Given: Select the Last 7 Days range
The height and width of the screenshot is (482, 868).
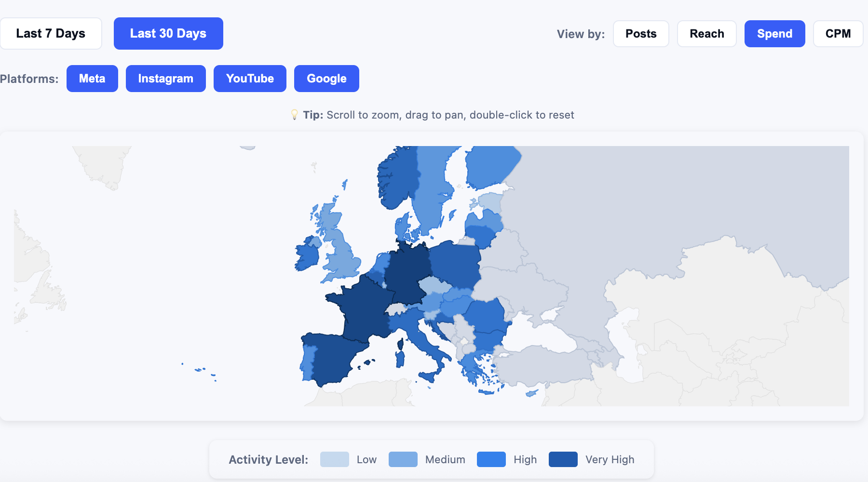Looking at the screenshot, I should click(51, 34).
